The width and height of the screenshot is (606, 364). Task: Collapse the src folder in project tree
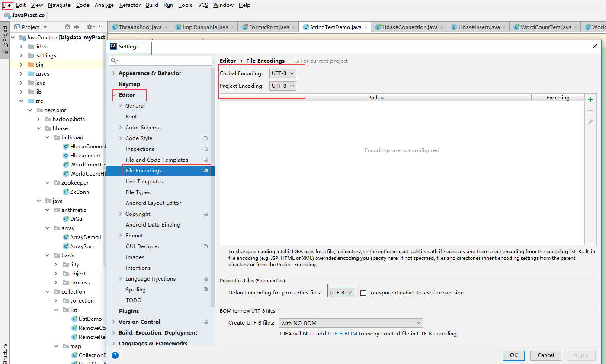tap(21, 101)
